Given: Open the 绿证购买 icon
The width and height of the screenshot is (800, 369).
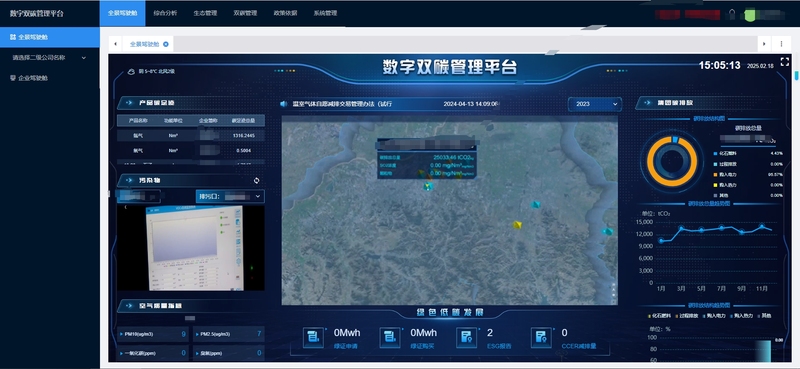Looking at the screenshot, I should 390,338.
